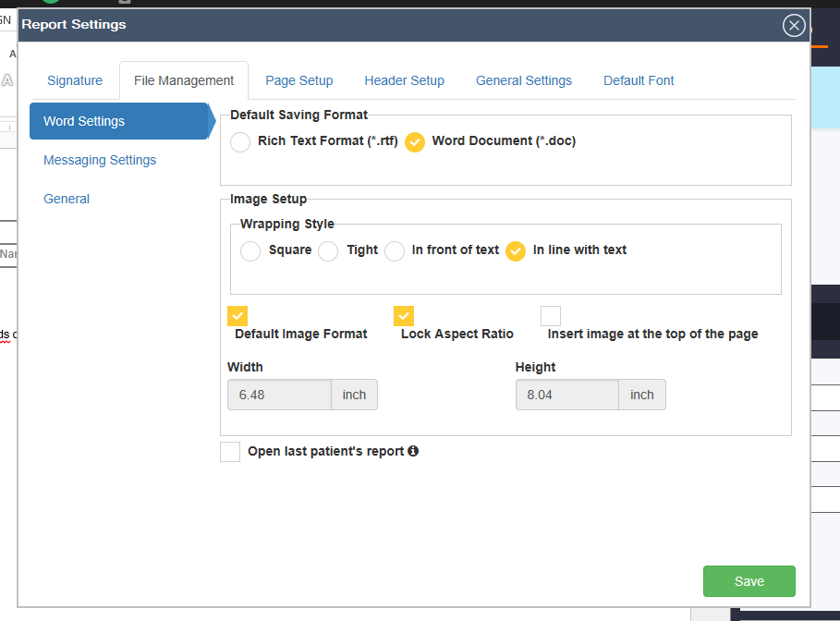
Task: Select Word Document (*.doc) saving format
Action: coord(415,142)
